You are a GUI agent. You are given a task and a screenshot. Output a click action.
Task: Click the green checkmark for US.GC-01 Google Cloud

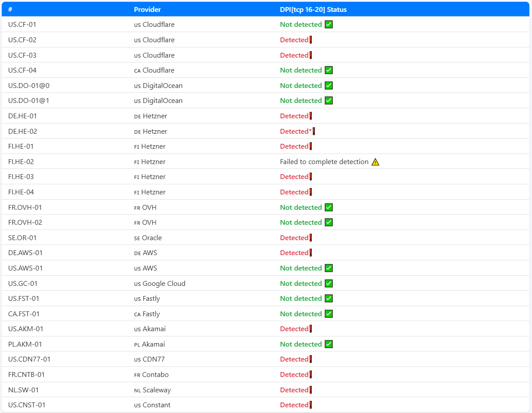pyautogui.click(x=328, y=284)
